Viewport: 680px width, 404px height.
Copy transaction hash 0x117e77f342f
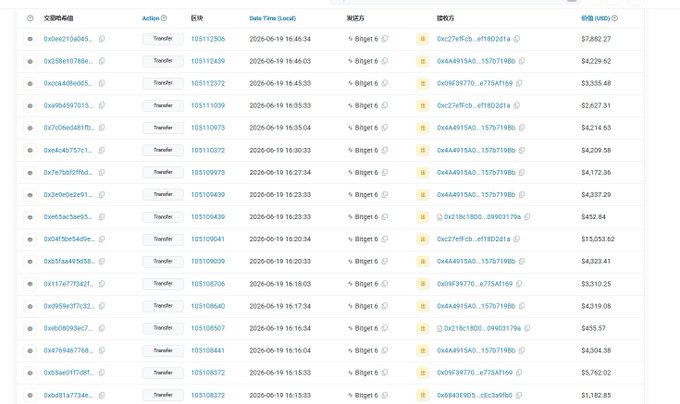pyautogui.click(x=102, y=284)
